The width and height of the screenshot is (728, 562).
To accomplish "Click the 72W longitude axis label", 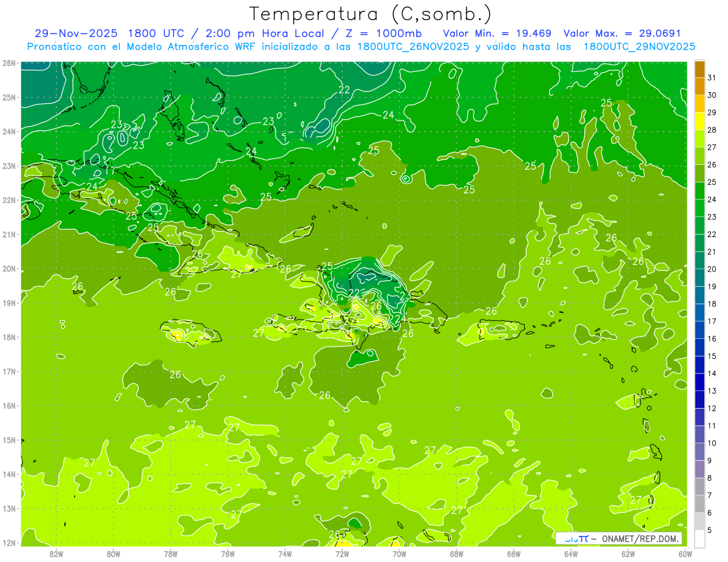I will 342,554.
